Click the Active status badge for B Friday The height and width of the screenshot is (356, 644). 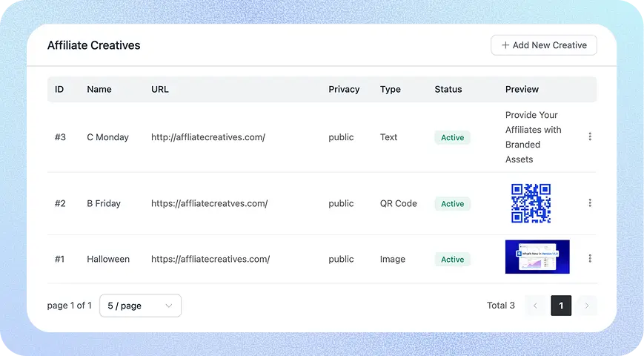[x=452, y=203]
